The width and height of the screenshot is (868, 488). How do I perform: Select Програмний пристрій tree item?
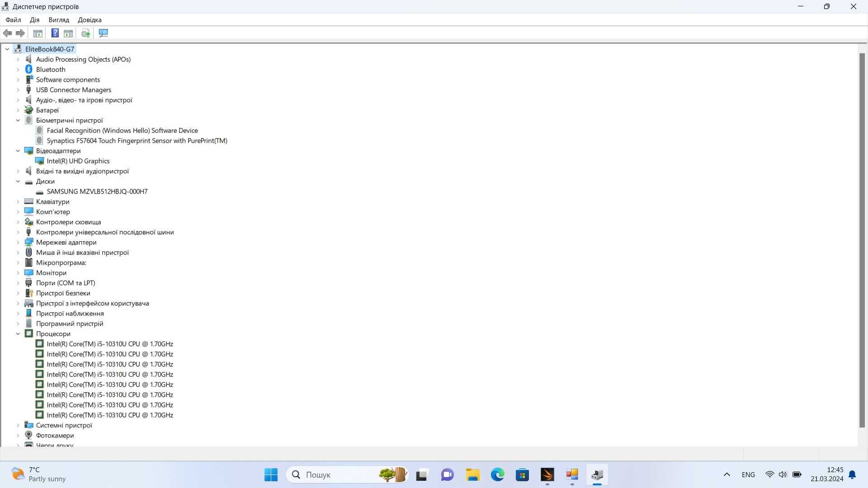[x=70, y=324]
